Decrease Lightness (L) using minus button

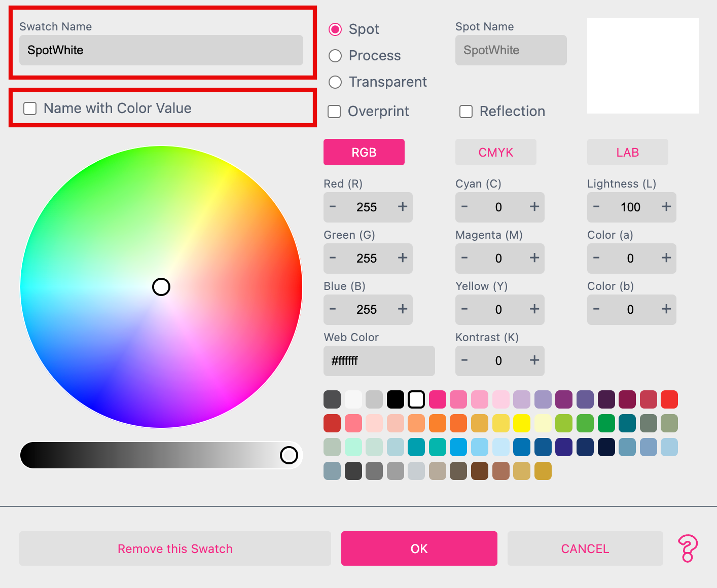pyautogui.click(x=596, y=207)
